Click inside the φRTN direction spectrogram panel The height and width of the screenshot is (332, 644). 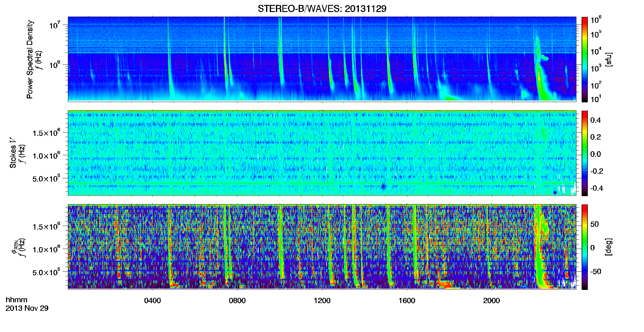[322, 247]
